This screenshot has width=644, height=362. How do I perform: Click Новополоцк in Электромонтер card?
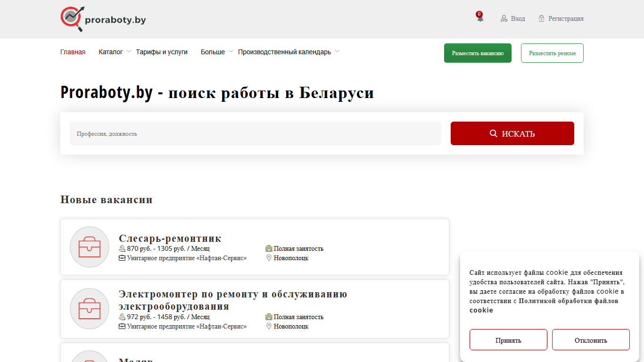[x=291, y=326]
